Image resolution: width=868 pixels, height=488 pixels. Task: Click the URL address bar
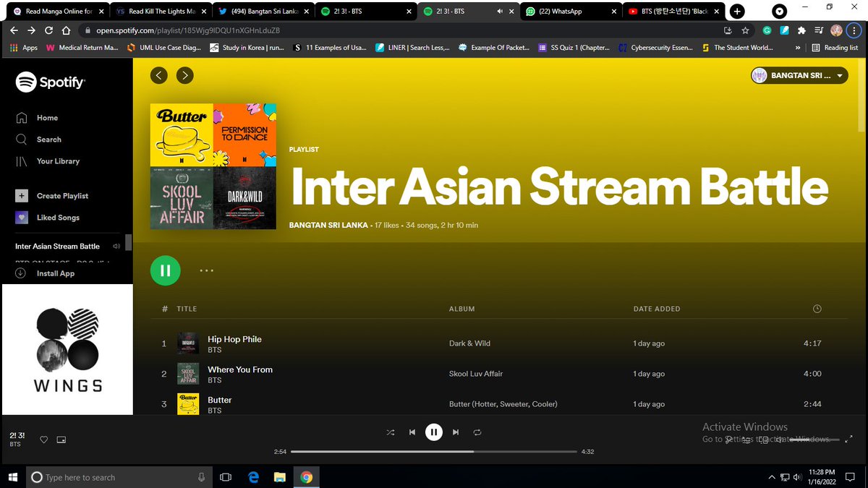click(405, 30)
